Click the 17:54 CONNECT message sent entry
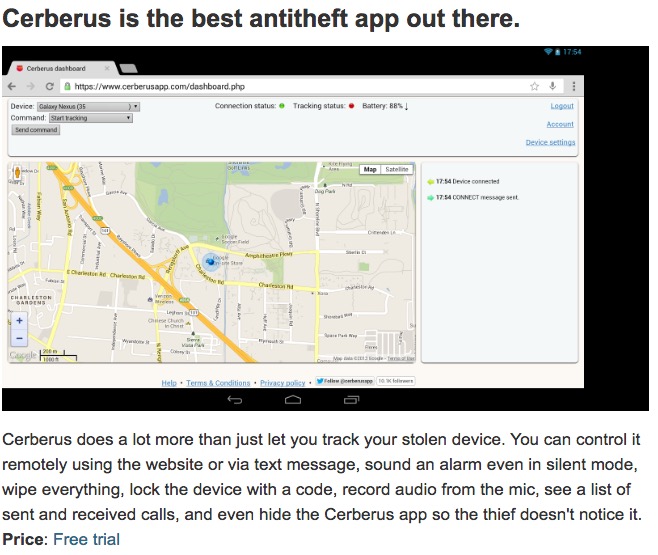This screenshot has width=658, height=555. click(x=473, y=198)
